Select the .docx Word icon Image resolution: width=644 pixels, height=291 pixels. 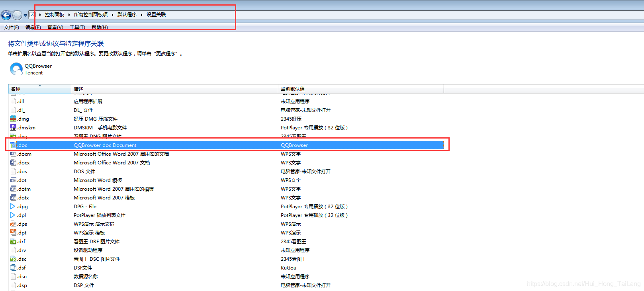(13, 162)
